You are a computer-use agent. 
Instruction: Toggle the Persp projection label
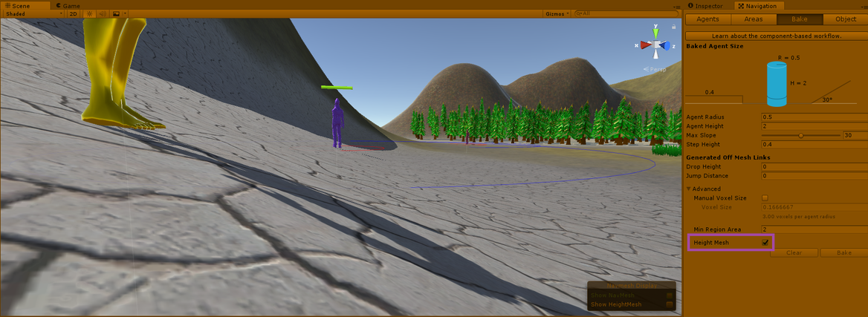pyautogui.click(x=655, y=69)
